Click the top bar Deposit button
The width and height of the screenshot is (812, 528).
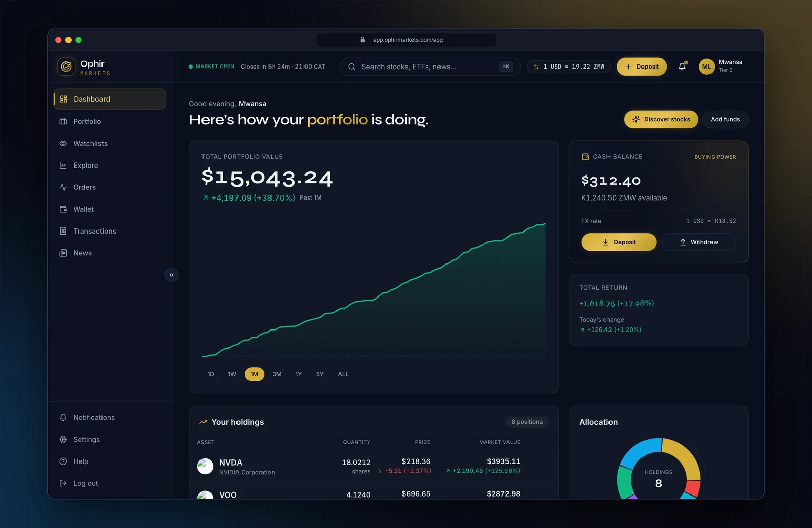point(641,67)
